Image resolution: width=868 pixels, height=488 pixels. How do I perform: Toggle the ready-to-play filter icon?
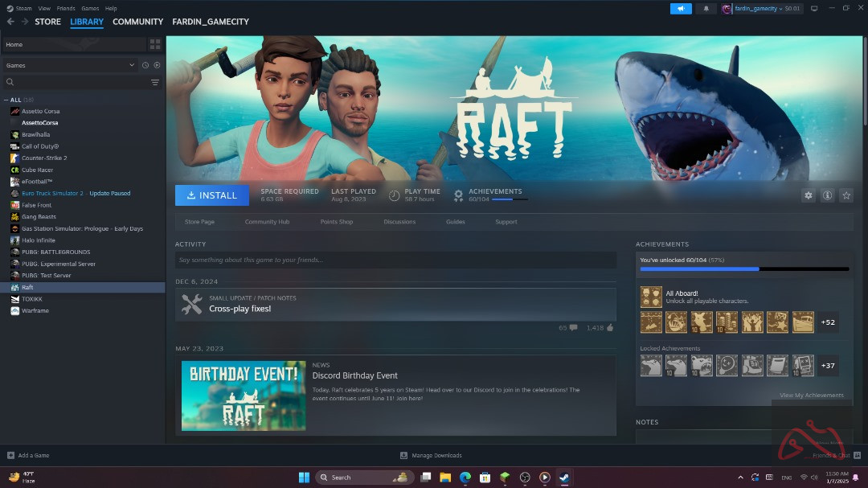tap(157, 65)
